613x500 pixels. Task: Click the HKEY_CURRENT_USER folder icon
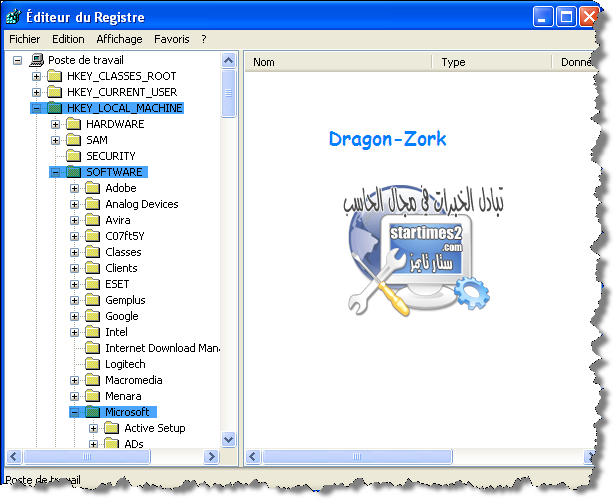click(54, 92)
